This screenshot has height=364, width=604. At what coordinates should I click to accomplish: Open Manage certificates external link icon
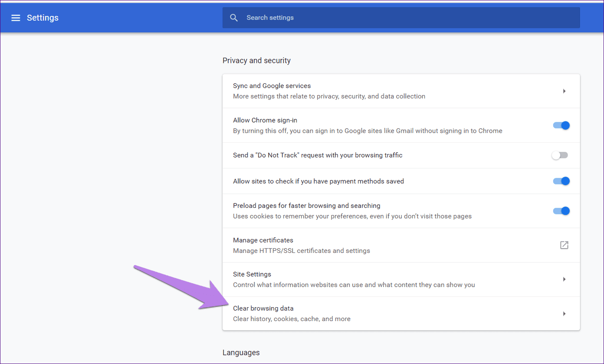[x=564, y=245]
